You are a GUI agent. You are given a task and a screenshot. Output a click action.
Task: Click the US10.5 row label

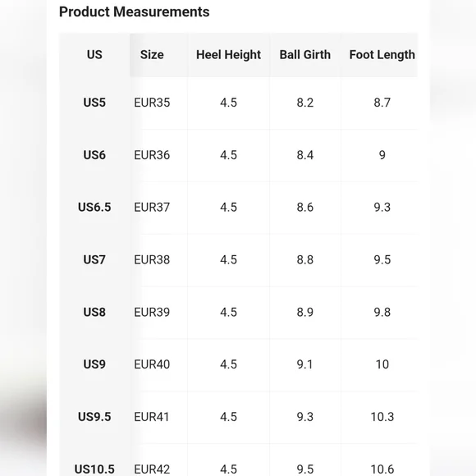pyautogui.click(x=94, y=469)
